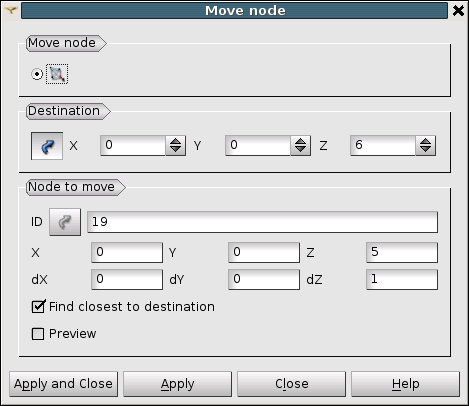Click the node Z coordinate field showing 5
469x406 pixels.
tap(402, 252)
